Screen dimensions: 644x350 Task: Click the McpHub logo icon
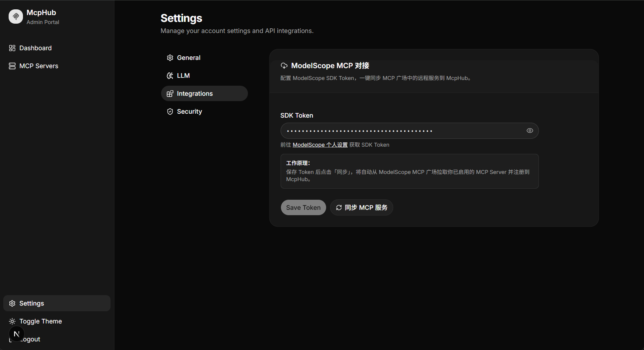(15, 16)
